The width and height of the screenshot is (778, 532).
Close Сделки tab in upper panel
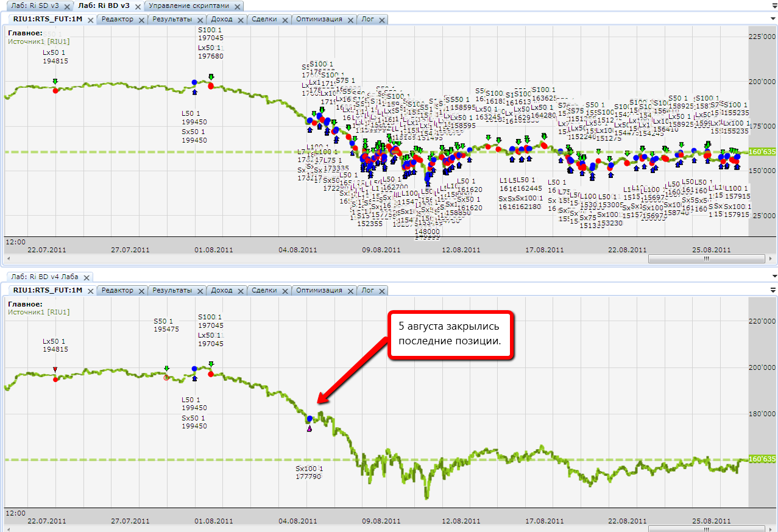click(285, 20)
